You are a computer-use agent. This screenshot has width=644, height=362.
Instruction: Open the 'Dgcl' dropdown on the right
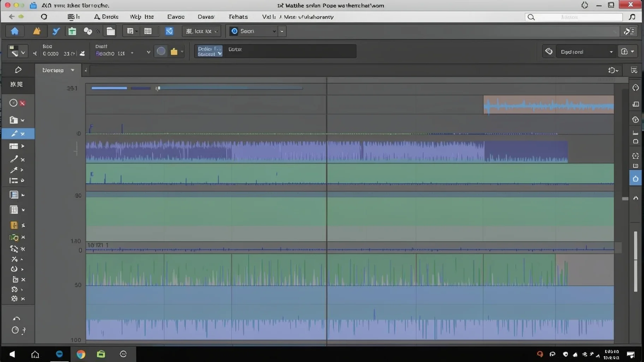click(586, 52)
